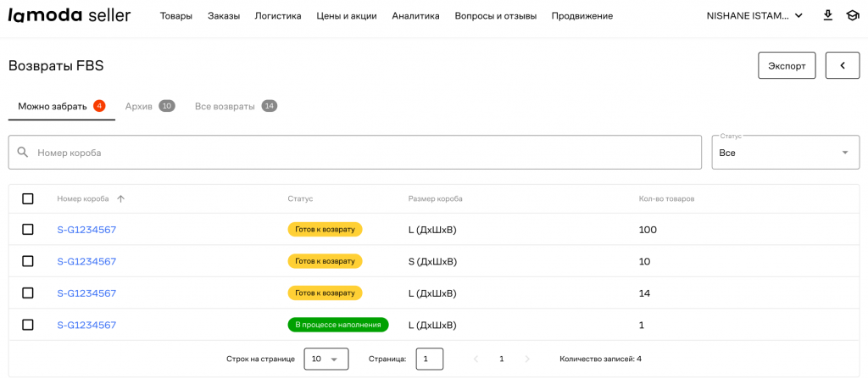Switch to the Архив tab
This screenshot has height=379, width=868.
pos(149,106)
